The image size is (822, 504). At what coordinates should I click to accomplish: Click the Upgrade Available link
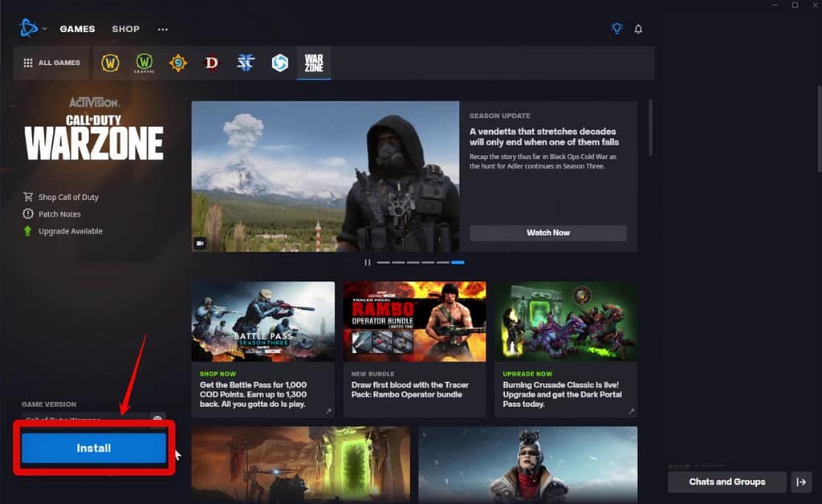tap(71, 231)
